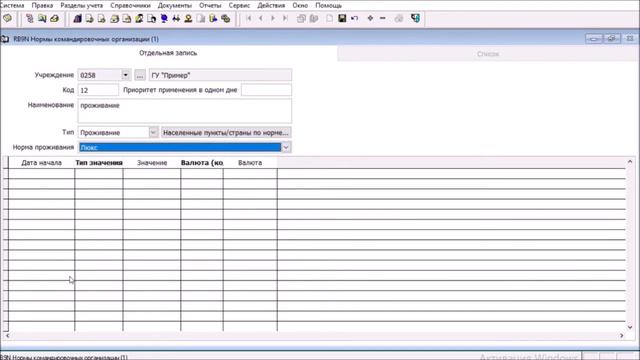The image size is (640, 360).
Task: Click table scrollbar down arrow
Action: [x=630, y=327]
